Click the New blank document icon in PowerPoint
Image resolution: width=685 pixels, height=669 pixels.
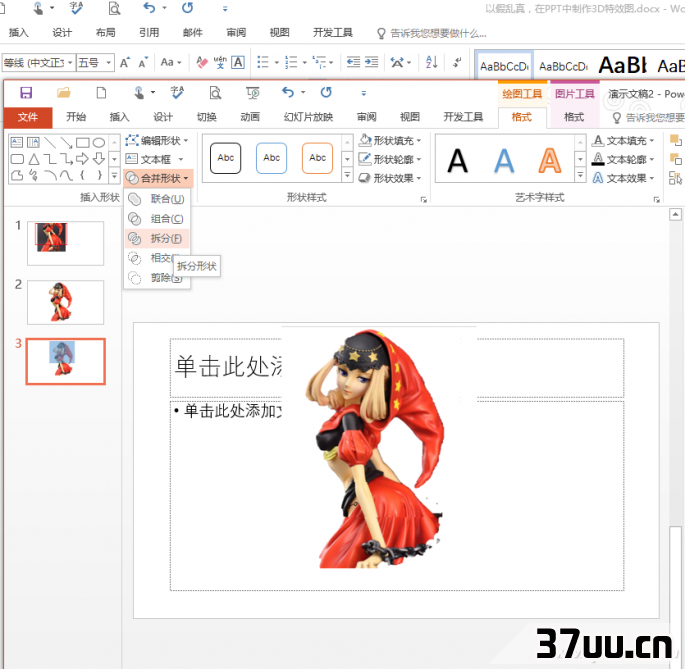[101, 93]
